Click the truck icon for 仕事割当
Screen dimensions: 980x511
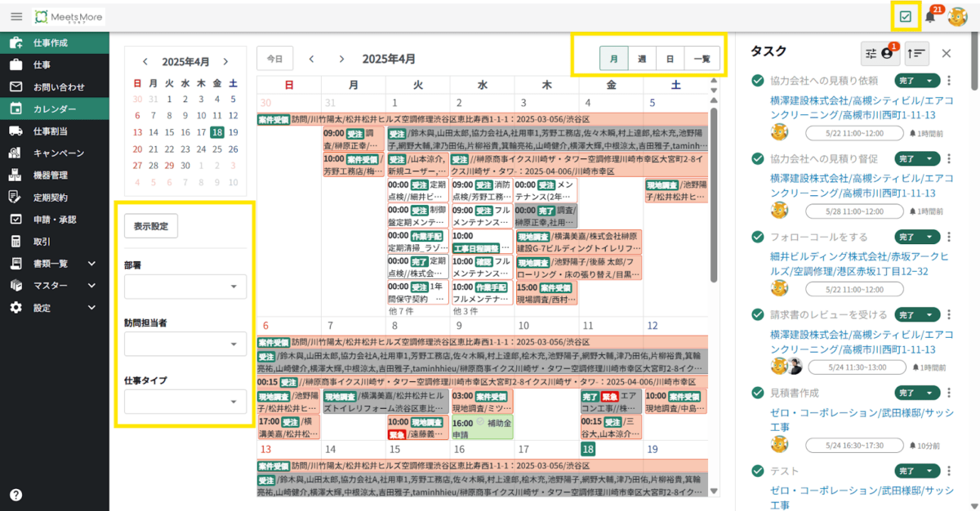pos(16,131)
